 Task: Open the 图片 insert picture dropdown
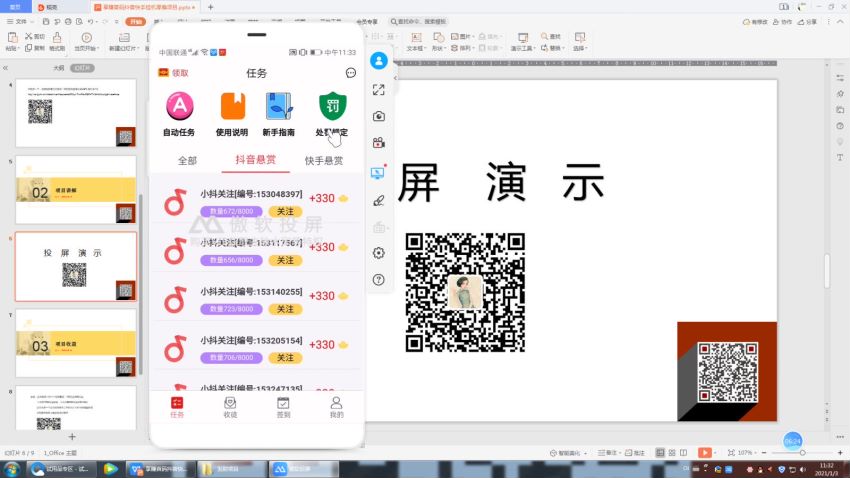click(x=461, y=36)
